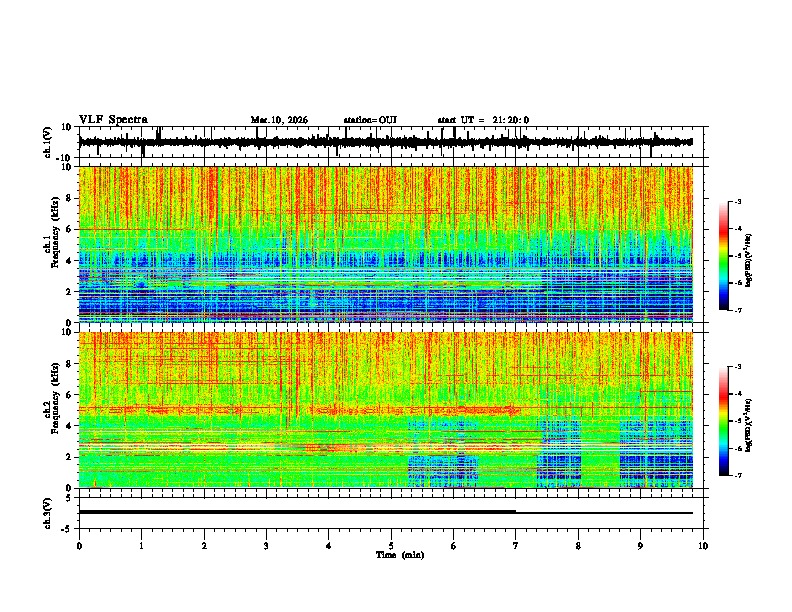Screen dimensions: 792x612
Task: Select the ch.2 colorbar "log(PSD)(V²/Hz)" label
Action: 749,425
